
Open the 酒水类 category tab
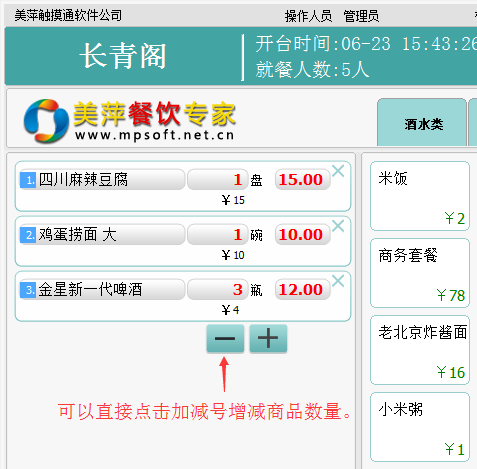coord(422,123)
